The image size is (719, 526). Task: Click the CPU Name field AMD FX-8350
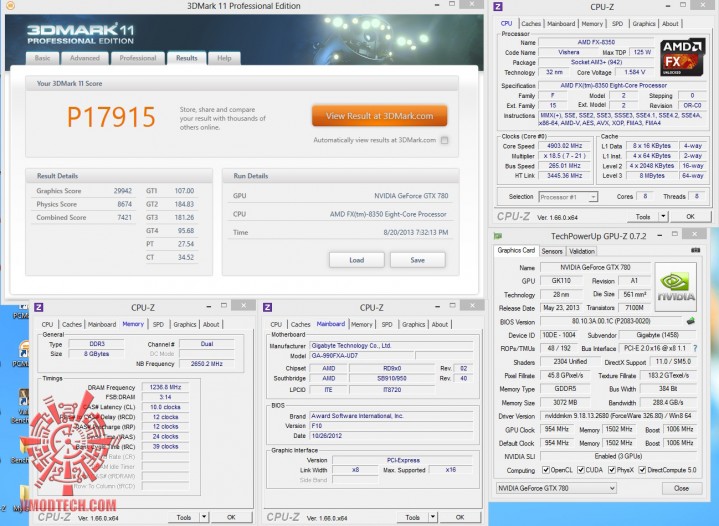tap(596, 42)
